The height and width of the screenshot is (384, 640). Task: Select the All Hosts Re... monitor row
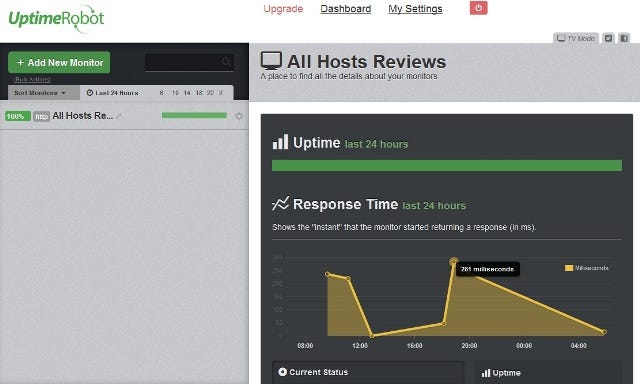124,116
